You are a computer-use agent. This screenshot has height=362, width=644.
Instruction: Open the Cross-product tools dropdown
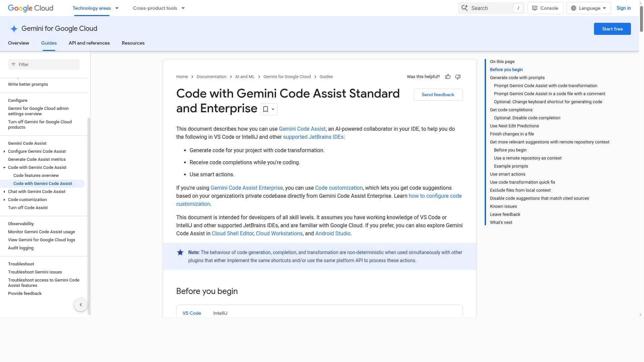pyautogui.click(x=159, y=8)
